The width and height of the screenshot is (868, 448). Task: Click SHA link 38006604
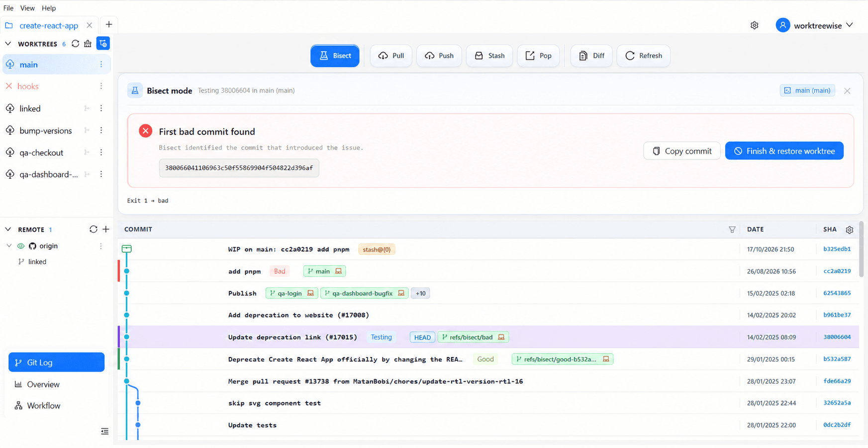pos(837,337)
